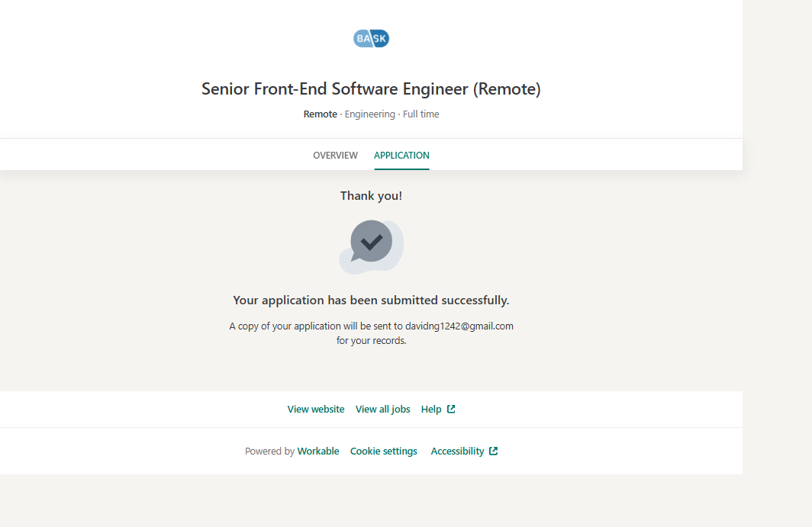
Task: Go to View all jobs
Action: 382,410
